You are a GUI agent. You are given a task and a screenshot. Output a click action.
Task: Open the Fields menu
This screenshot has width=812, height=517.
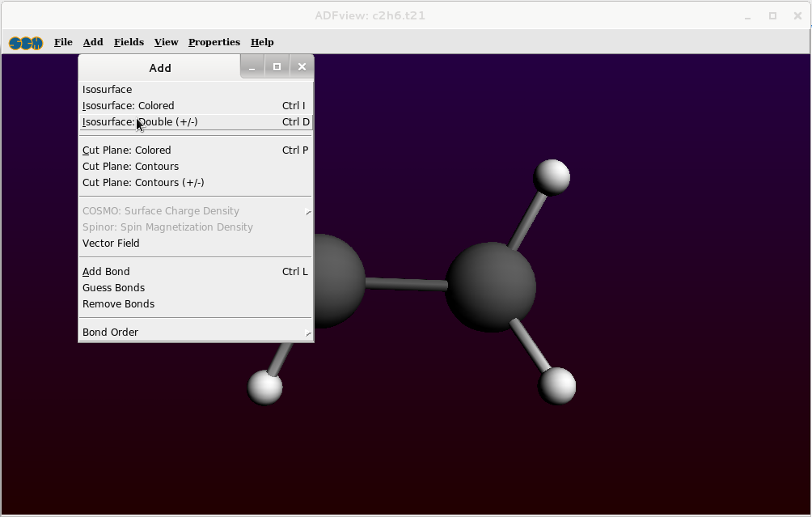(x=129, y=42)
